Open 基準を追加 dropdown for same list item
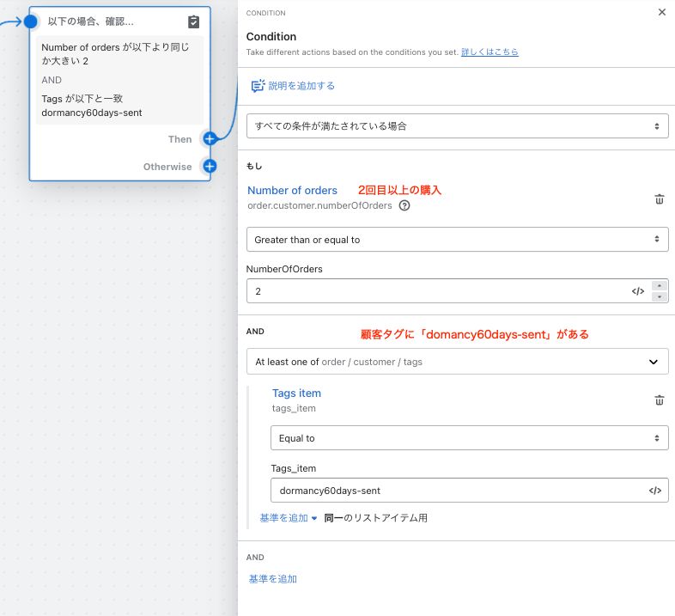The image size is (675, 616). click(x=288, y=518)
